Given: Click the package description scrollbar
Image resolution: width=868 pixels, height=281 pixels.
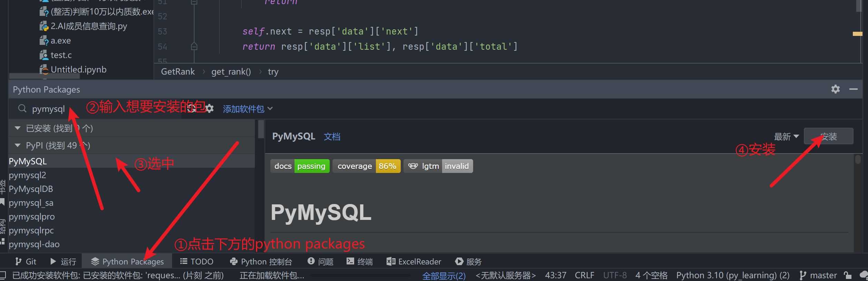Looking at the screenshot, I should point(858,159).
